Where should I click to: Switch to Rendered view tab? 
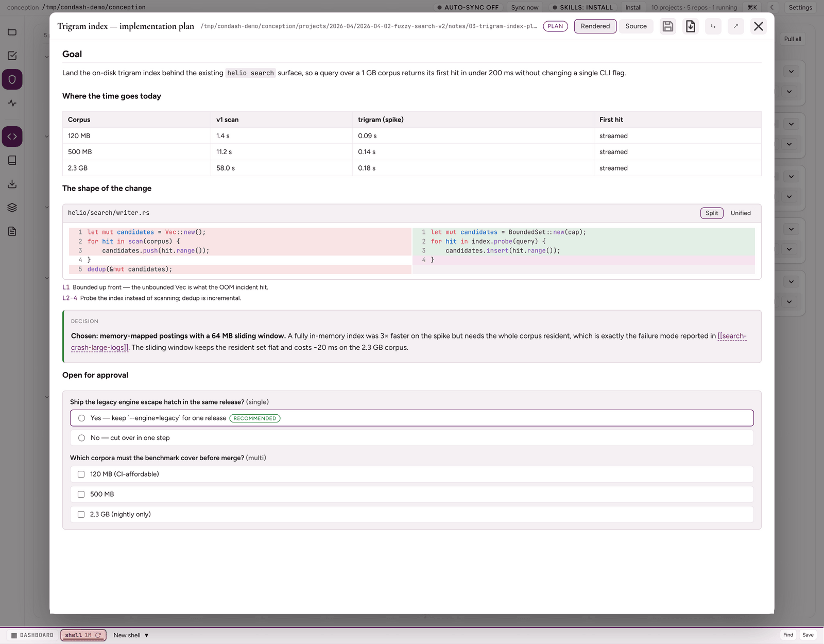[x=595, y=26]
